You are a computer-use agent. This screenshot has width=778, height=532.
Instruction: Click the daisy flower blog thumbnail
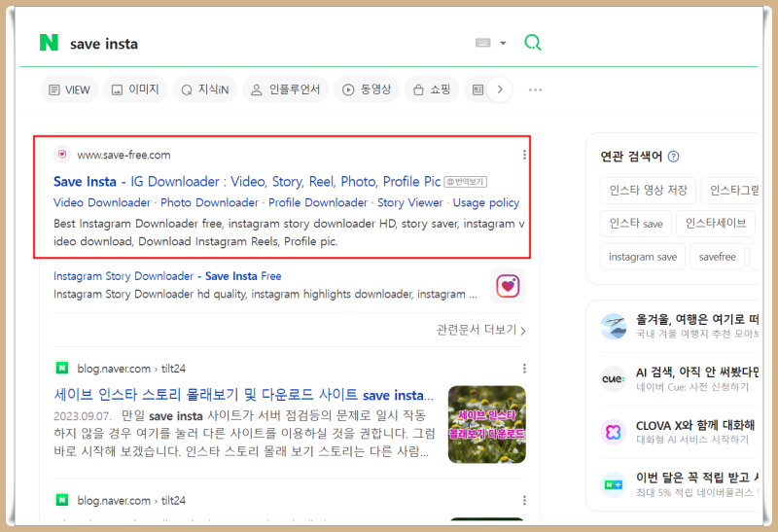pos(487,424)
